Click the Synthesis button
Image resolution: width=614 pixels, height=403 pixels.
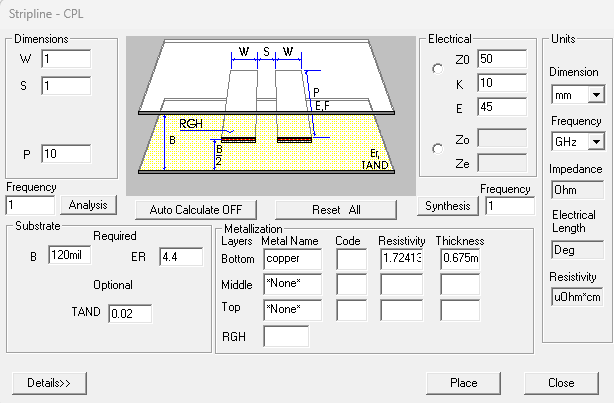(x=446, y=206)
